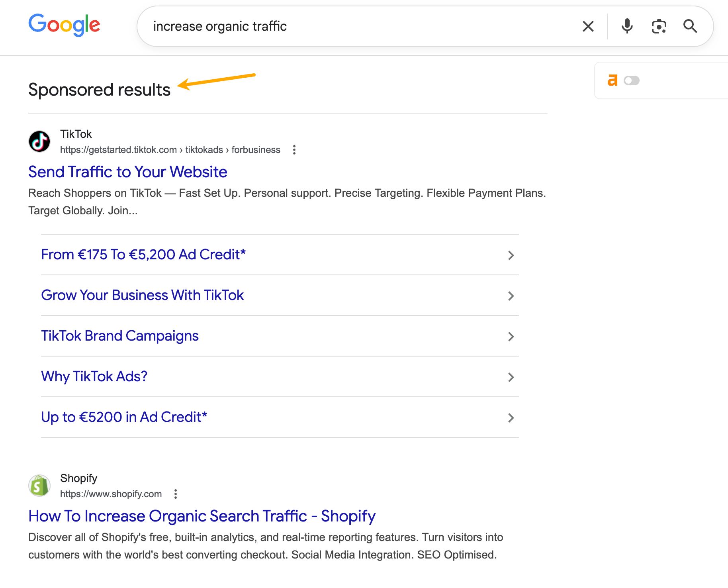The width and height of the screenshot is (728, 588).
Task: Open Google Lens image search
Action: 659,26
